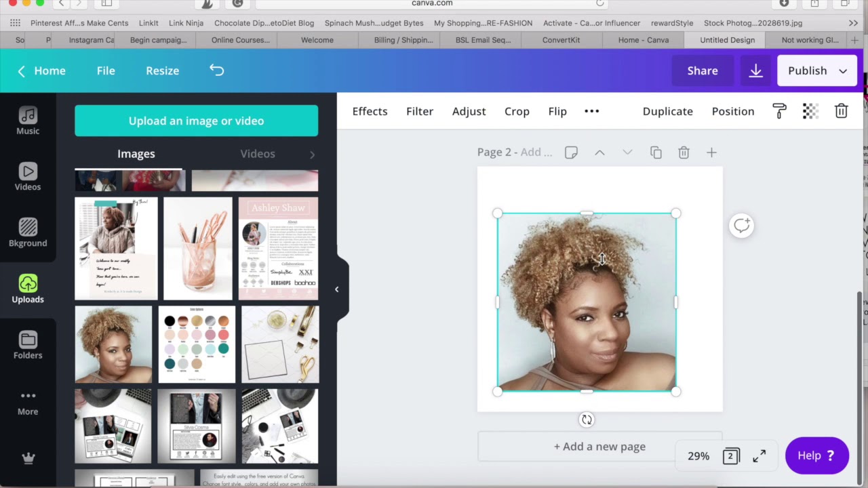Viewport: 868px width, 488px height.
Task: Click the download icon in header
Action: (755, 70)
